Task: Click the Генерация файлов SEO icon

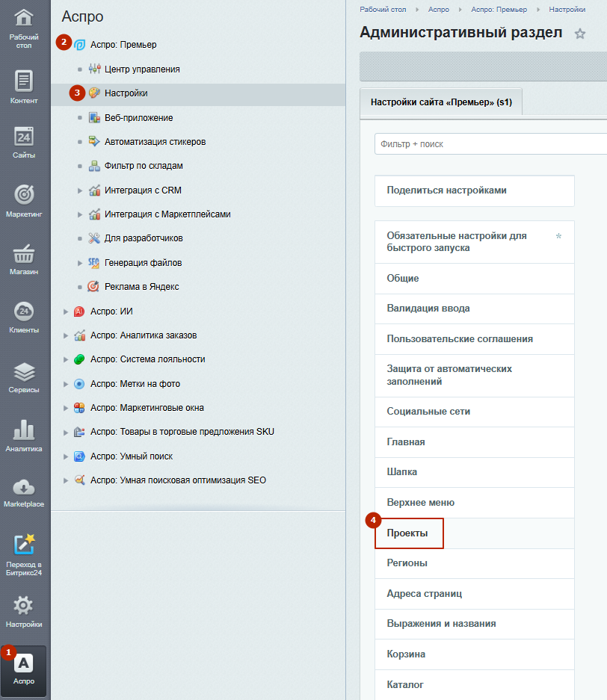Action: [93, 262]
